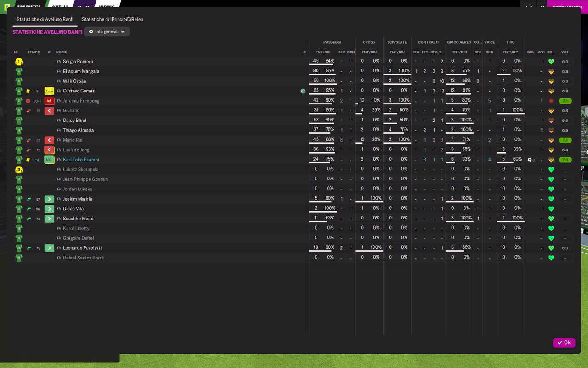Click the yellow Amm status badge for Gustavo Gómez
Viewport: 588px width, 368px height.
[49, 91]
